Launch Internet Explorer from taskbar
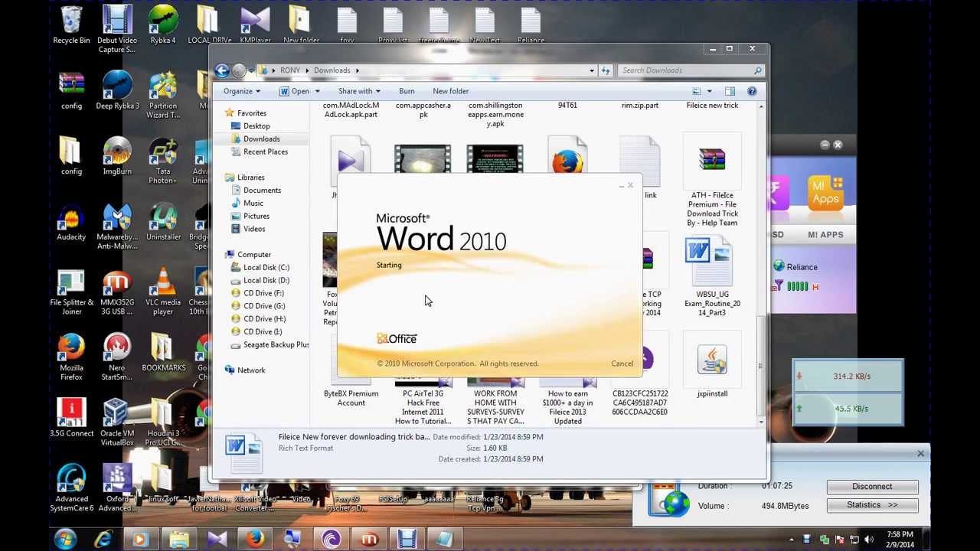 103,539
